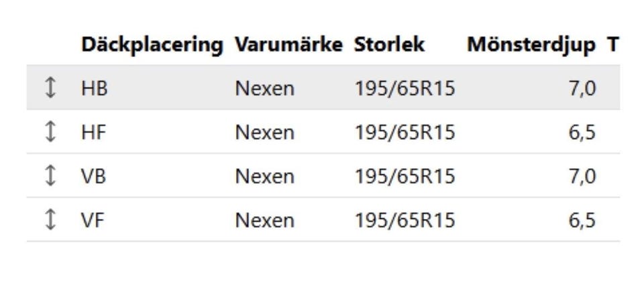Click the Storlek column header
This screenshot has height=294, width=644.
pos(389,45)
